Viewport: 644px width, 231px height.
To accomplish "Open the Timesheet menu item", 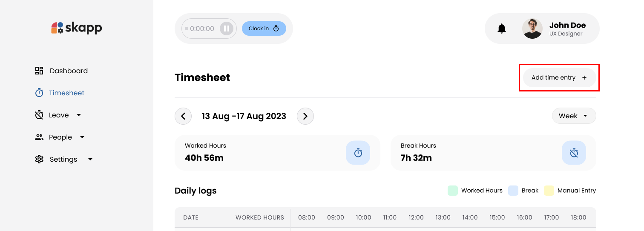I will click(x=66, y=93).
